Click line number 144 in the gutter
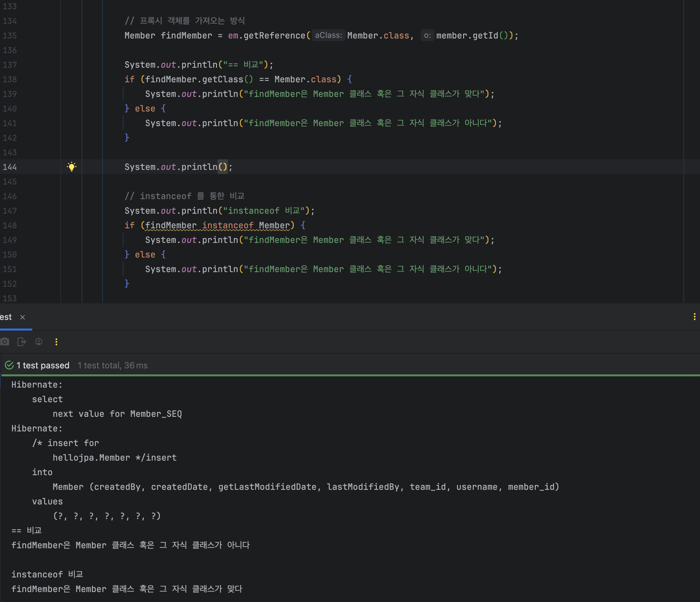The width and height of the screenshot is (700, 602). point(10,167)
